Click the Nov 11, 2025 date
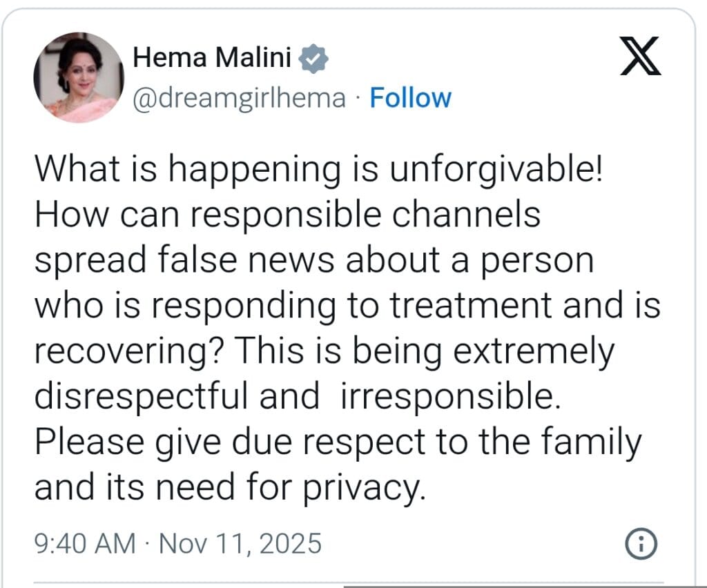707x588 pixels. (240, 544)
